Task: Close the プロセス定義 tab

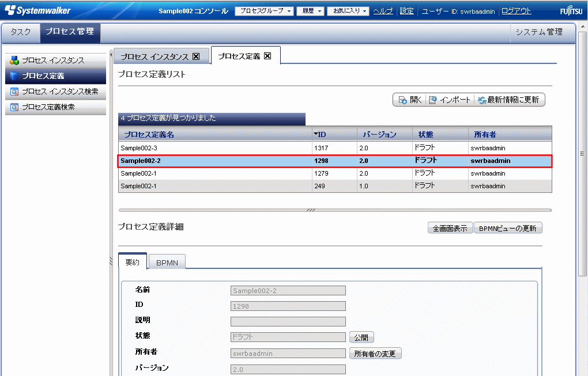Action: (267, 56)
